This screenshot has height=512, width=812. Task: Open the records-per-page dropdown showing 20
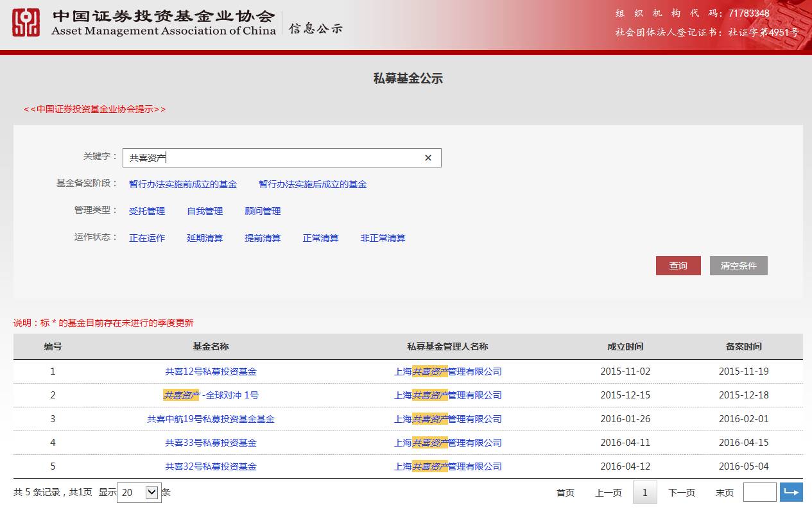click(x=139, y=493)
